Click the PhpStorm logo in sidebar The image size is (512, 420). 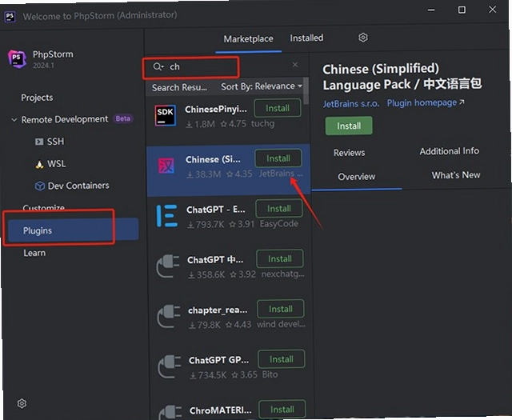pos(17,58)
